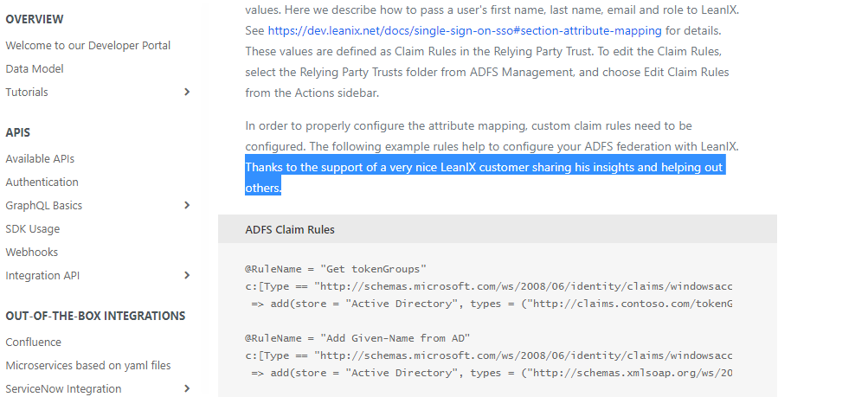Open Integration API sidebar link
This screenshot has width=868, height=397.
42,275
